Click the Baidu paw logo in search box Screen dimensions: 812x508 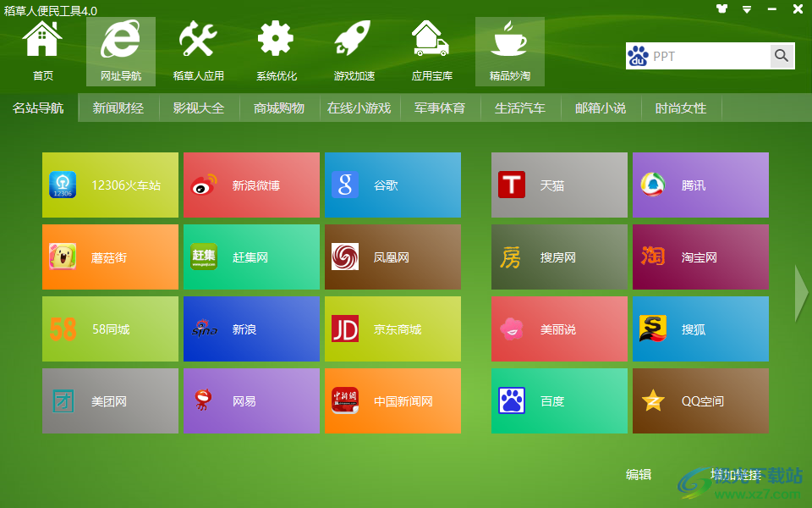[x=639, y=56]
